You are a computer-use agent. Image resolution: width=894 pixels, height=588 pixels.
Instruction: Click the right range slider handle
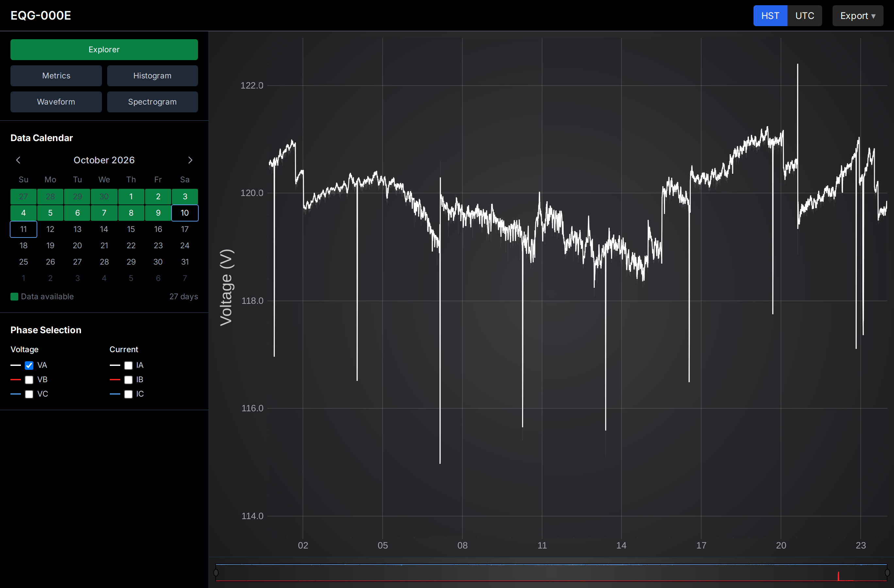click(887, 573)
